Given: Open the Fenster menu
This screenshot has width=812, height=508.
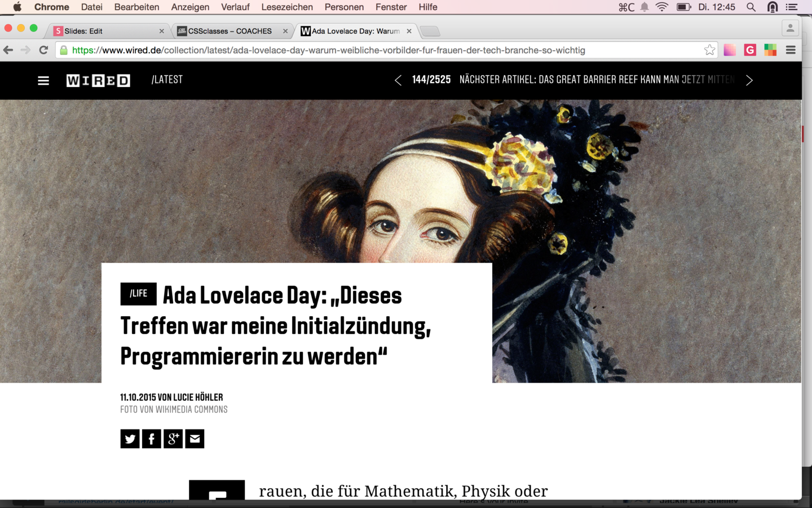Looking at the screenshot, I should tap(391, 7).
